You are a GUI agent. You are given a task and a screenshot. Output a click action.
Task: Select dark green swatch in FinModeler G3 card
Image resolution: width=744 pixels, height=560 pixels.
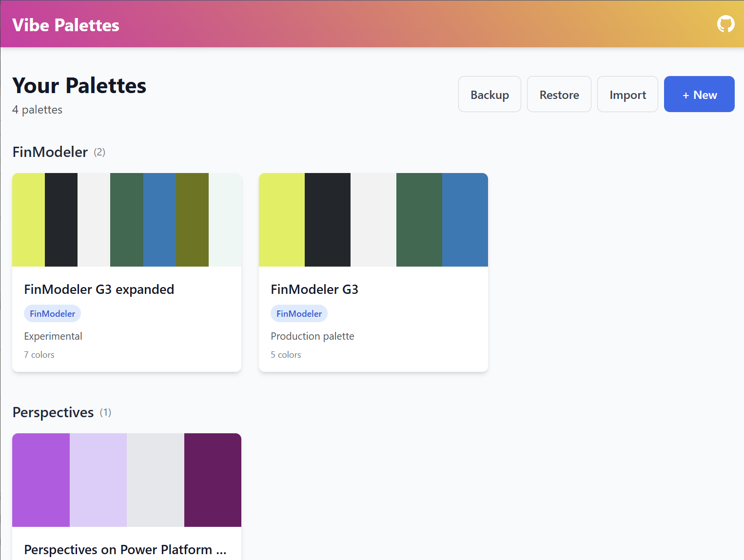point(419,220)
